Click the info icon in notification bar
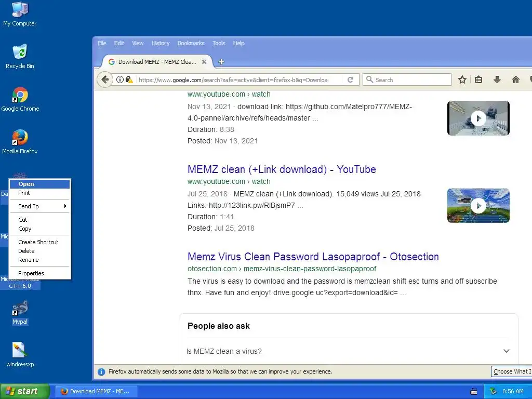The image size is (532, 399). click(x=101, y=372)
